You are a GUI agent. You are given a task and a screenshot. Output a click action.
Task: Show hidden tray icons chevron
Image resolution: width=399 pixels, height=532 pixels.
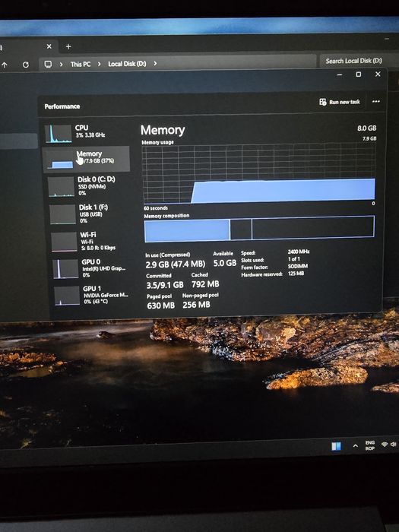pyautogui.click(x=355, y=445)
